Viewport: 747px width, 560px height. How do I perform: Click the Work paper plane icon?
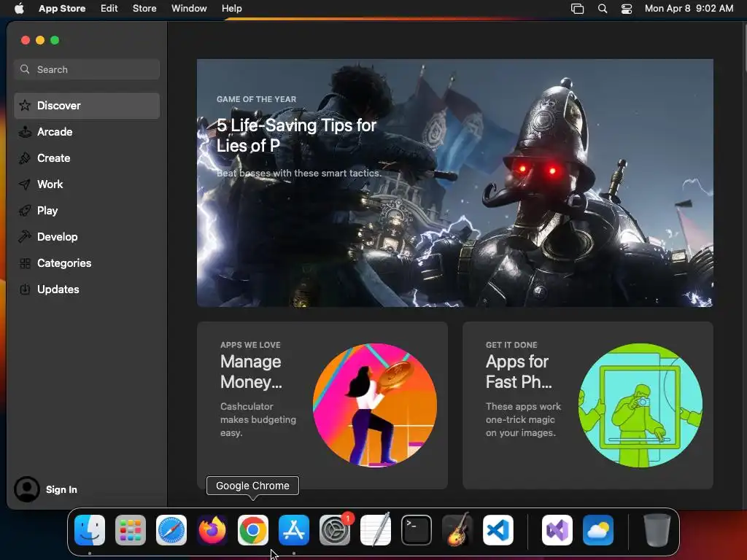coord(25,184)
